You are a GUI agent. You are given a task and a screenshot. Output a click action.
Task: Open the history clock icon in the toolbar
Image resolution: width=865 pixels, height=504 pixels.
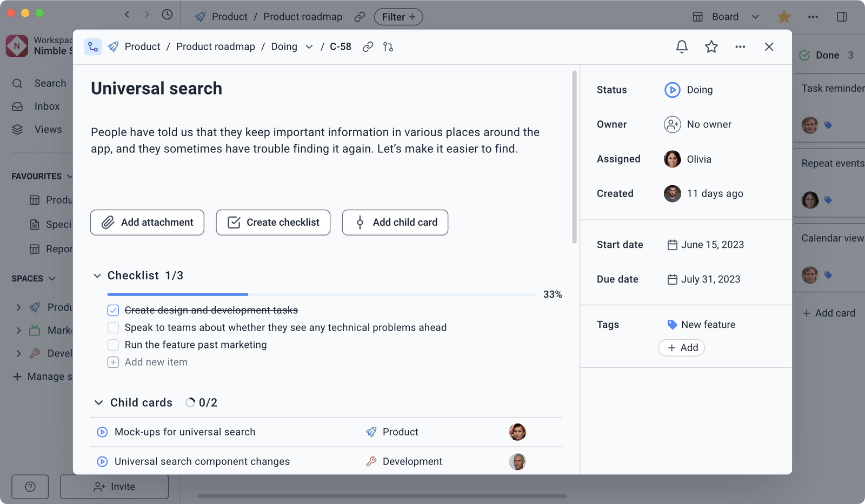tap(167, 15)
